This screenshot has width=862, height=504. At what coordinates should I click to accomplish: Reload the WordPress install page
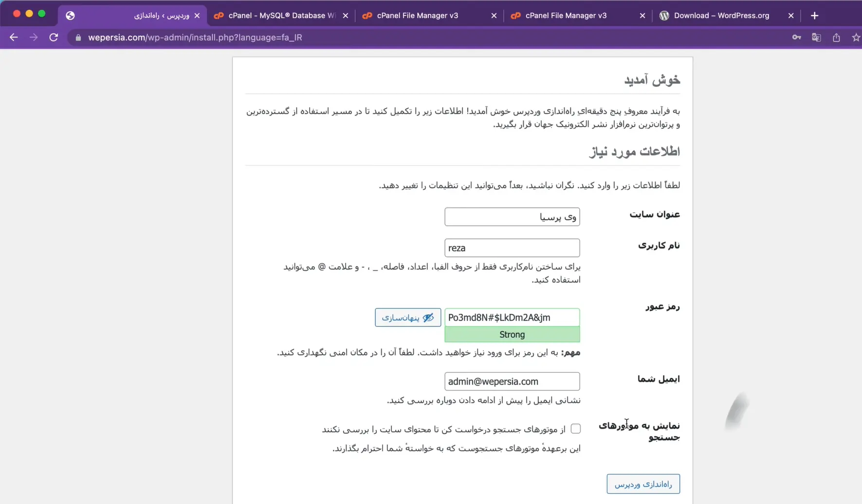point(54,37)
